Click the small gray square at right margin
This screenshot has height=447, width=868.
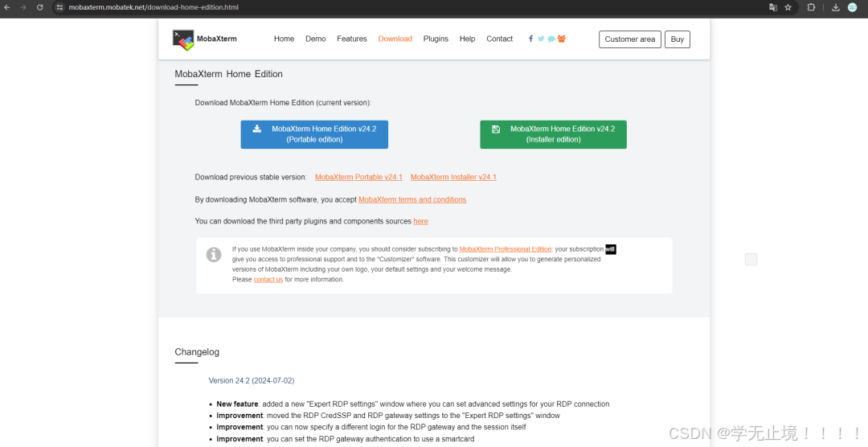click(x=751, y=259)
